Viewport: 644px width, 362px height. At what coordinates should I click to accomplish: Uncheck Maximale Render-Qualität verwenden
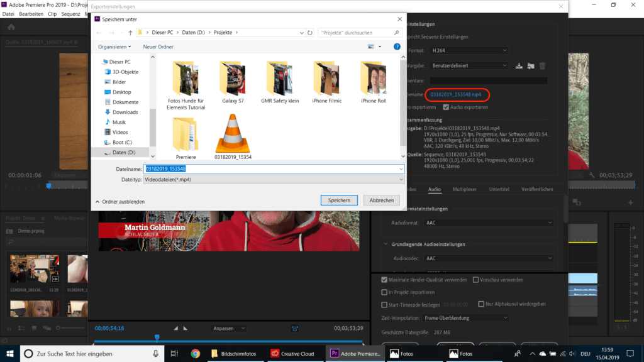(386, 280)
